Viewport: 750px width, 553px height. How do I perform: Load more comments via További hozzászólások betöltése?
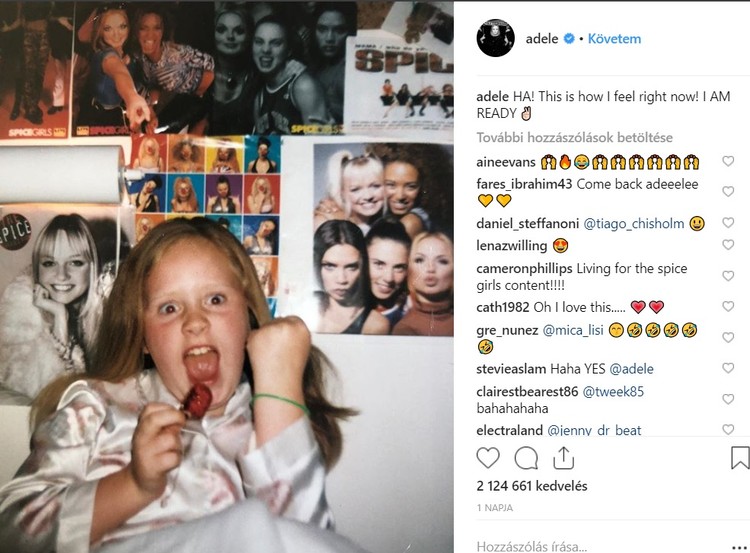pos(574,138)
